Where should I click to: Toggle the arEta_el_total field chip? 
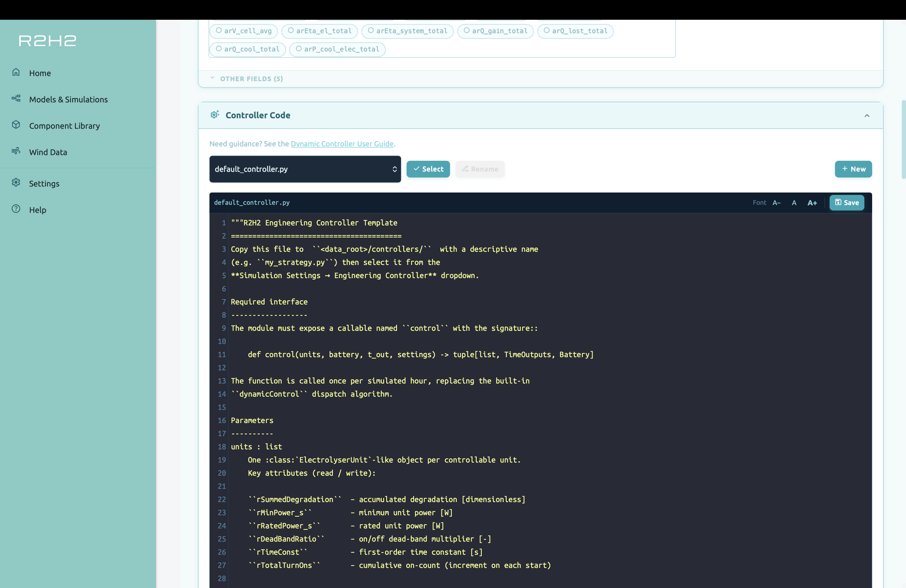click(320, 31)
